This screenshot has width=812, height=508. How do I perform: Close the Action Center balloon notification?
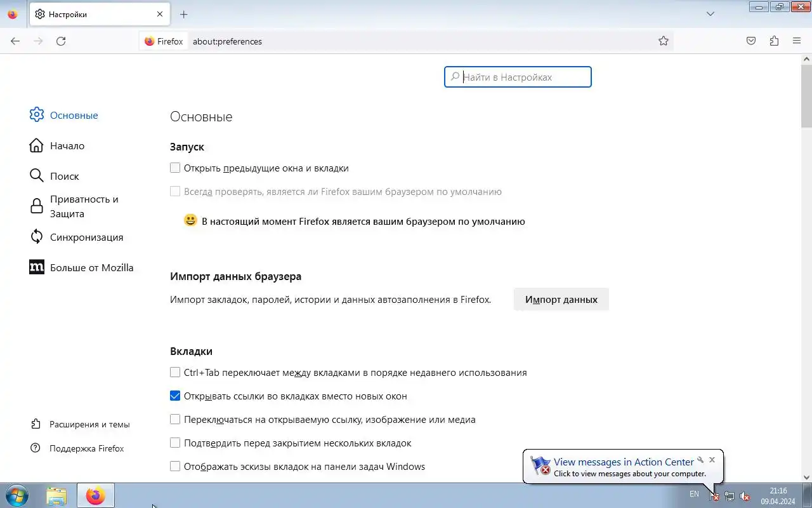[712, 460]
